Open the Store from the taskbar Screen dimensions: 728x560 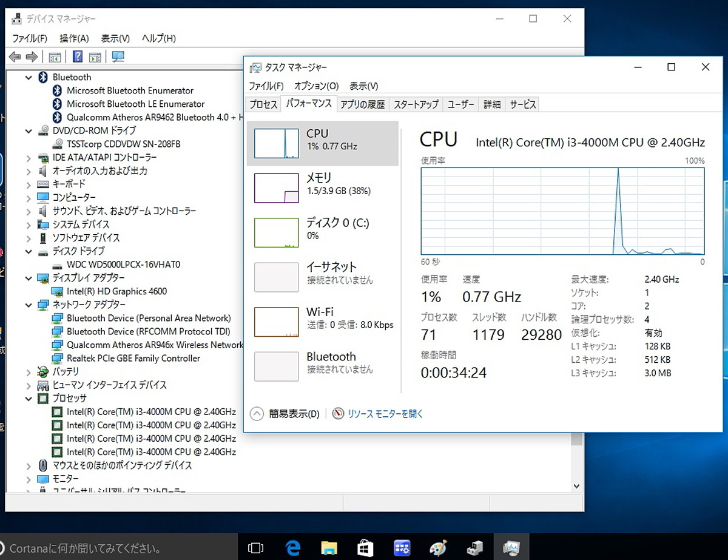click(x=365, y=548)
